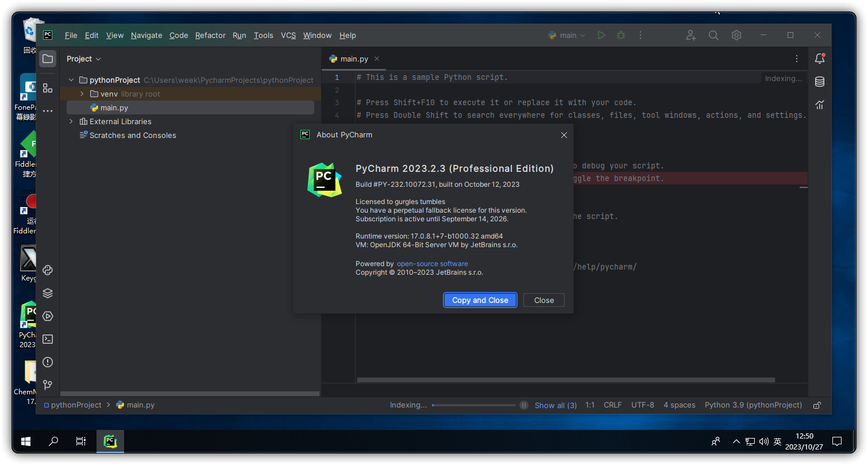Open the main branch dropdown

click(x=566, y=35)
